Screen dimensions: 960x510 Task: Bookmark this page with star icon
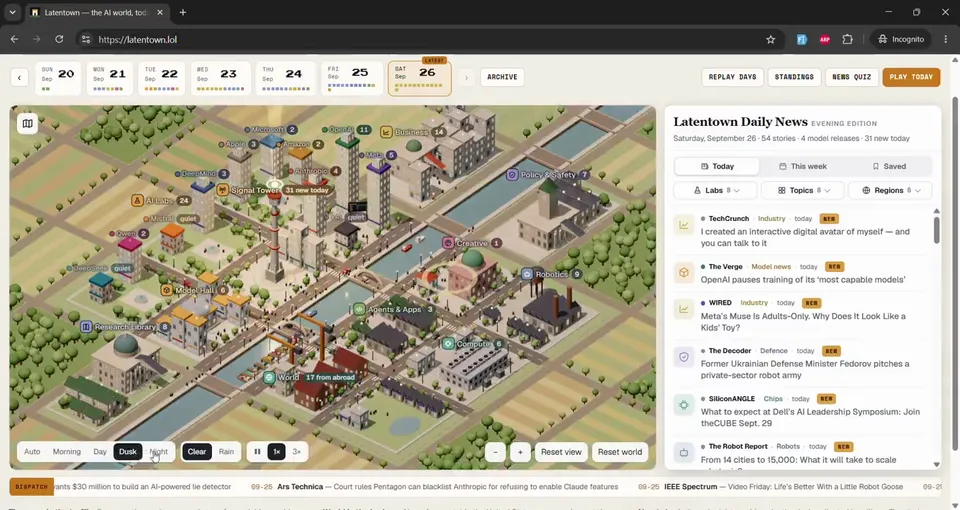click(x=770, y=39)
